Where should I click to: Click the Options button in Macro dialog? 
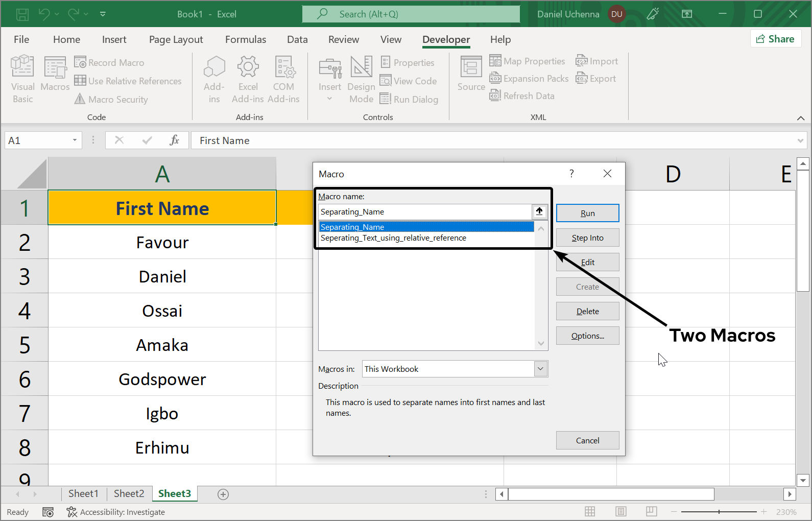(x=587, y=336)
